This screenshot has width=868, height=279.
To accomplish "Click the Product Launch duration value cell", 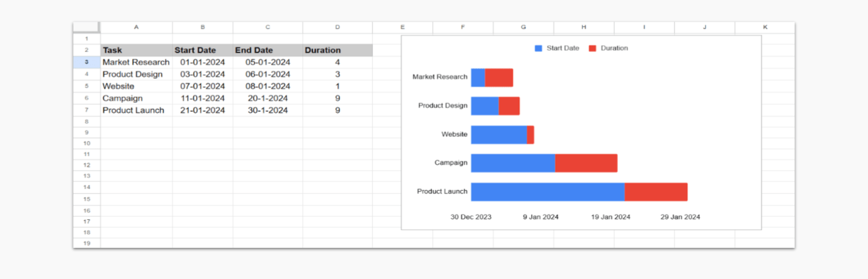I will tap(337, 110).
